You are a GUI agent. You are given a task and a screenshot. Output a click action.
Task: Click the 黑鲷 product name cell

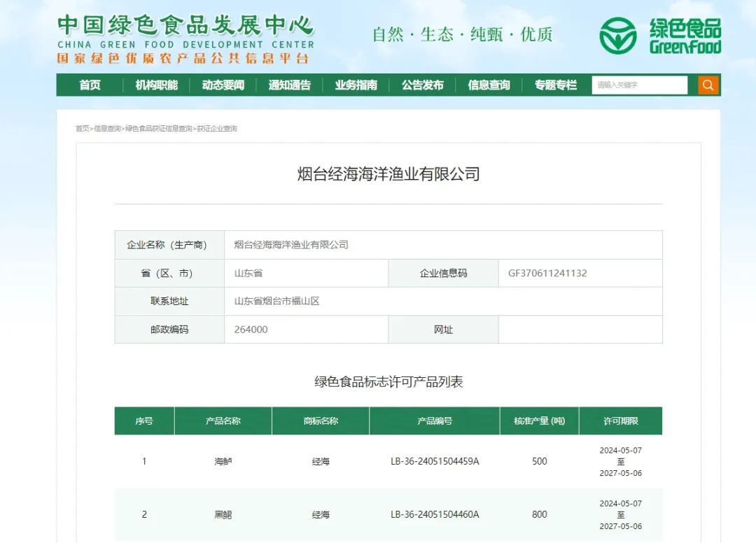(x=223, y=514)
